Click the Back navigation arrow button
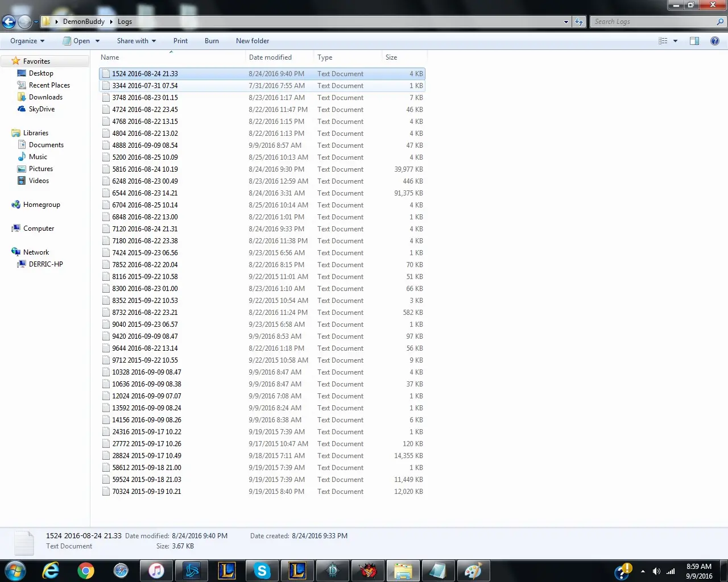 [9, 22]
